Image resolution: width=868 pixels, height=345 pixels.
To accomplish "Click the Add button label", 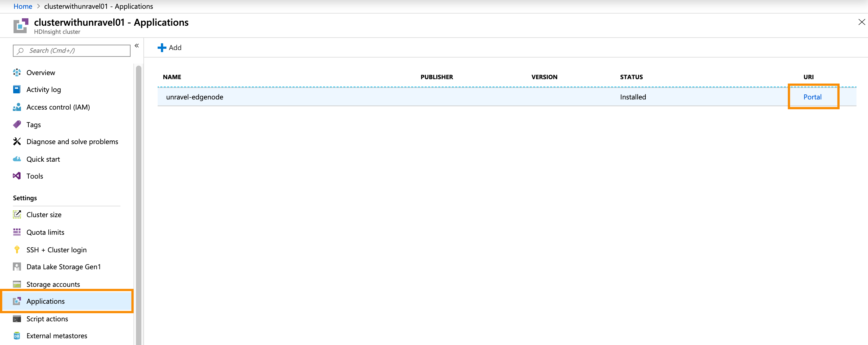I will pyautogui.click(x=175, y=48).
